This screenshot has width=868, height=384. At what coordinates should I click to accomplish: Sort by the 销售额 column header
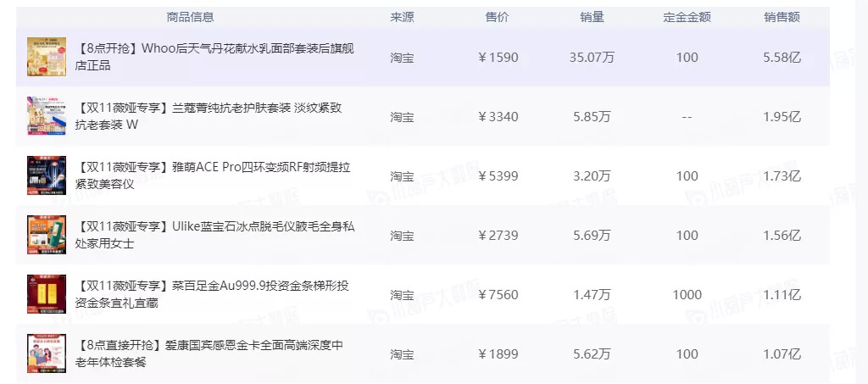(x=782, y=17)
